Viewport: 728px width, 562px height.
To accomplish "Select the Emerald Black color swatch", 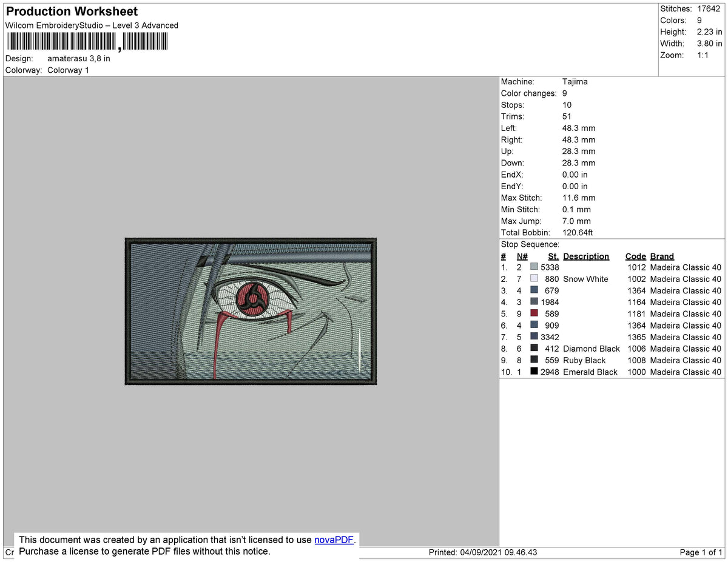I will pyautogui.click(x=534, y=372).
